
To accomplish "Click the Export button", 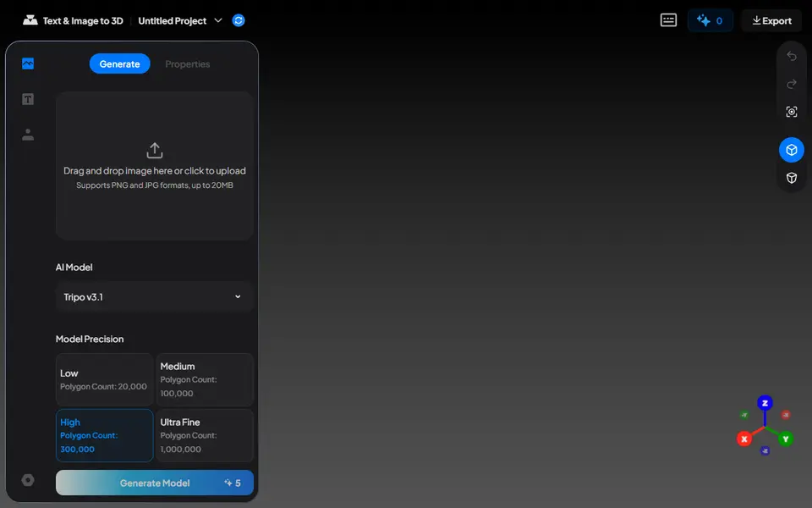I will tap(771, 20).
